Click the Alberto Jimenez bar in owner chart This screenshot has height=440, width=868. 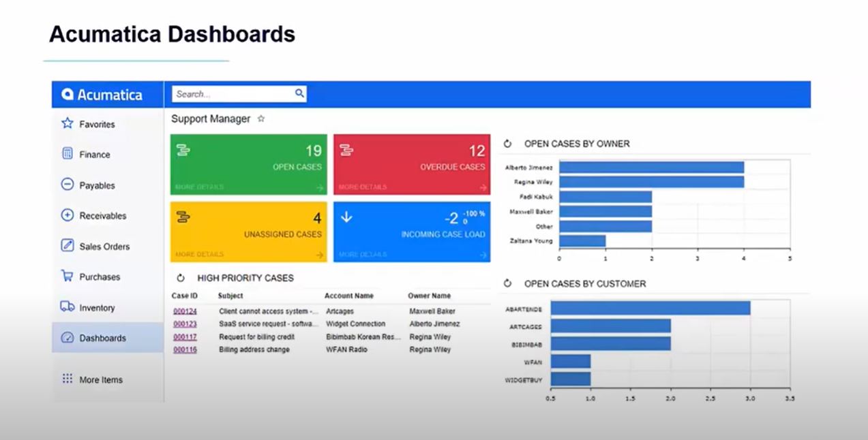(x=651, y=167)
